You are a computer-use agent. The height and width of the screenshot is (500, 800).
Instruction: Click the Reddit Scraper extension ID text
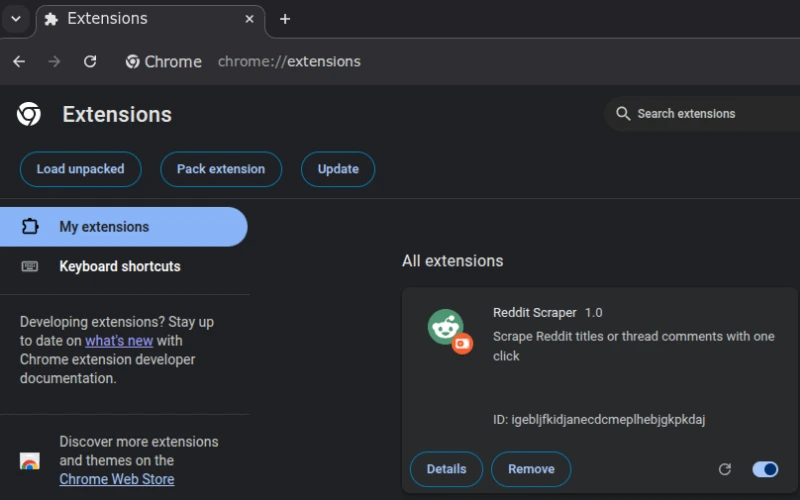pyautogui.click(x=599, y=420)
